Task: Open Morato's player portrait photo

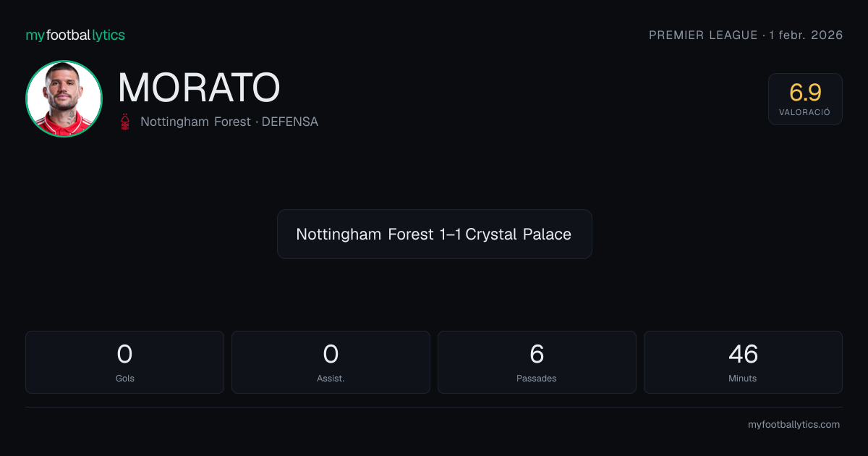Action: 64,99
